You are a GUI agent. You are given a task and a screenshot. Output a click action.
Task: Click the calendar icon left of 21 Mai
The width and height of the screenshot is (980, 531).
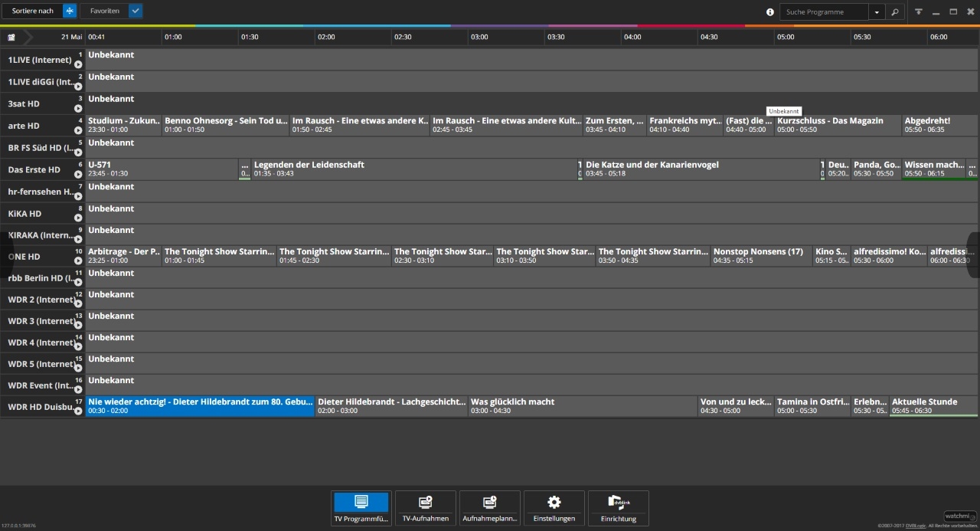pos(11,37)
